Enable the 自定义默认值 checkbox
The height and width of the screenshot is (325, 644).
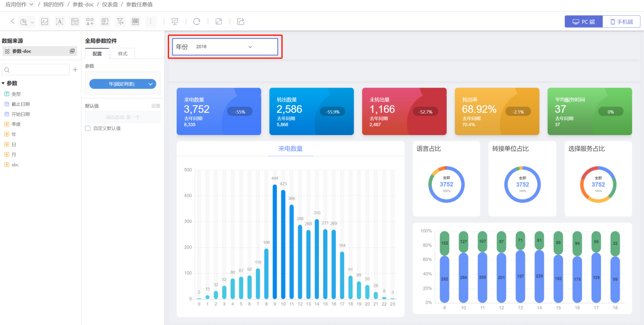[x=88, y=128]
